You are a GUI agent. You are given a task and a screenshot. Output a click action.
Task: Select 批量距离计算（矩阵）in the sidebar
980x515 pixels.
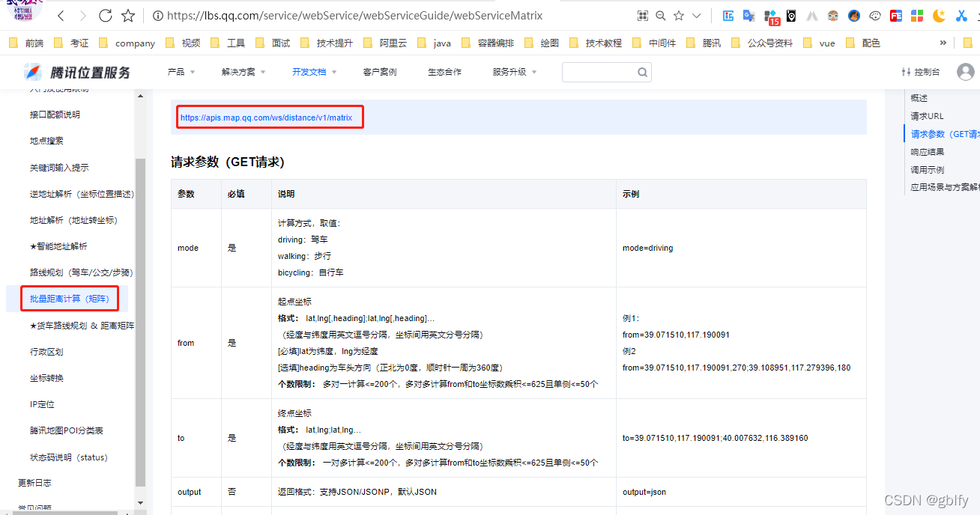point(70,298)
